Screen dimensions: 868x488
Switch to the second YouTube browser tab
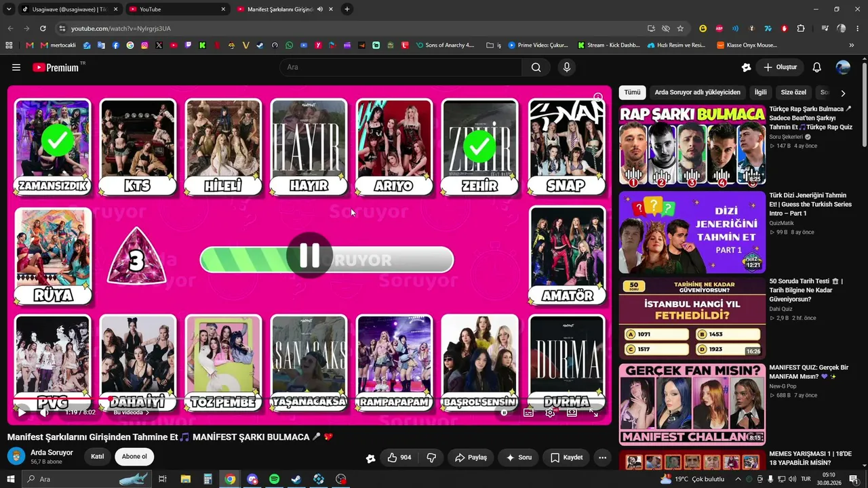tap(178, 9)
